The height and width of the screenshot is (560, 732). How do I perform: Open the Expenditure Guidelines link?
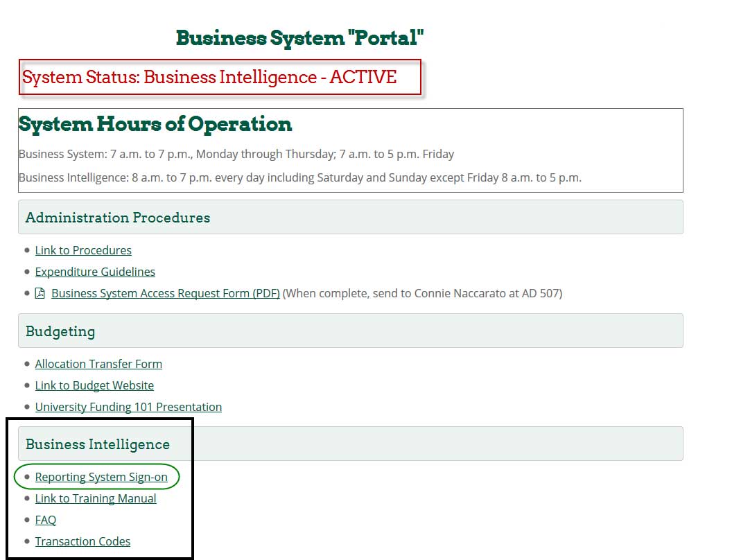click(x=95, y=272)
